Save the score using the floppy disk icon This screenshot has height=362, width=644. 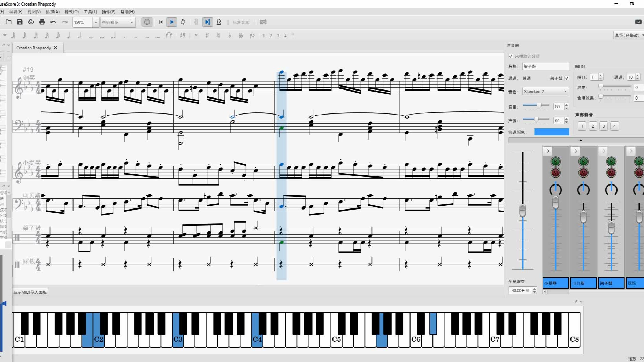tap(20, 22)
